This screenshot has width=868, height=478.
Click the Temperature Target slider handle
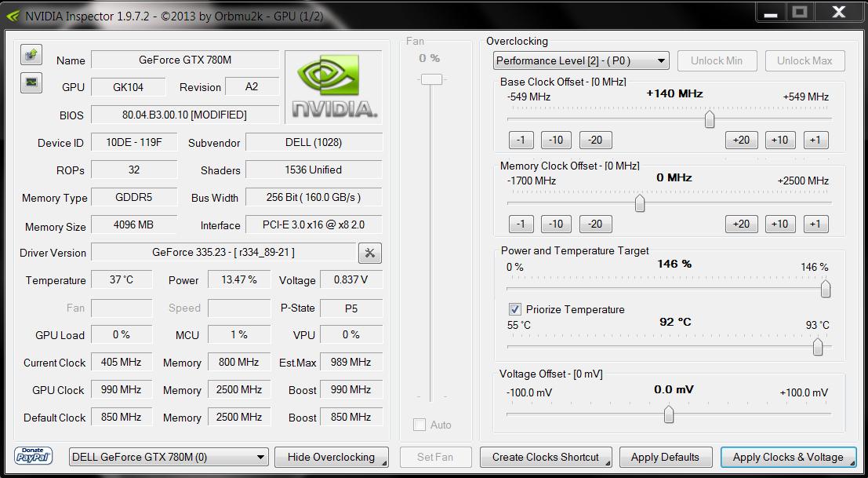click(818, 347)
